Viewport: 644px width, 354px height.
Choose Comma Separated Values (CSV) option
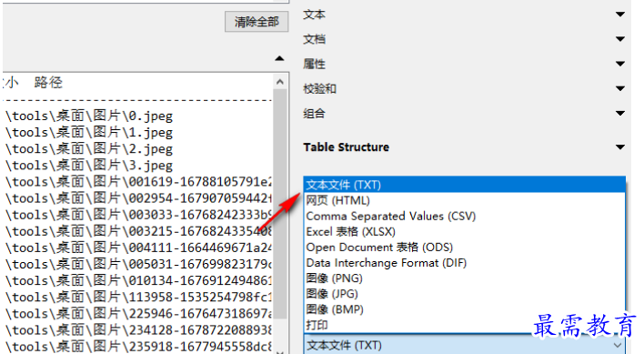464,216
